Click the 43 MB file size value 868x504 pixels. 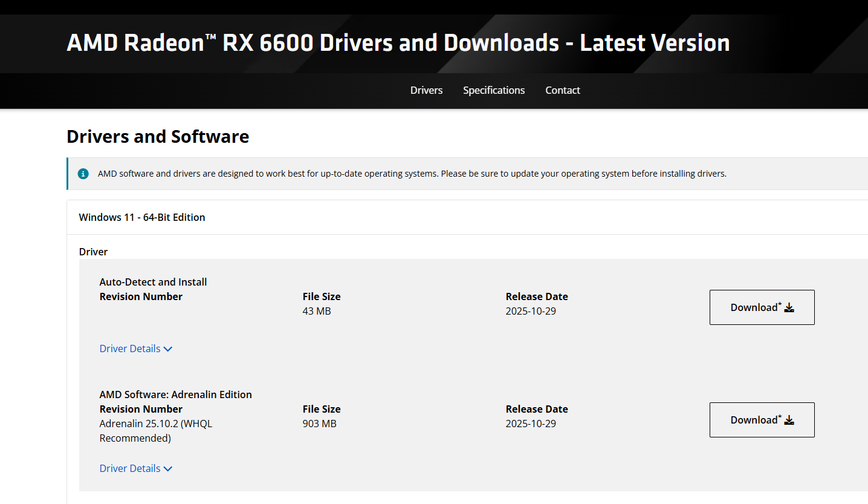(317, 311)
